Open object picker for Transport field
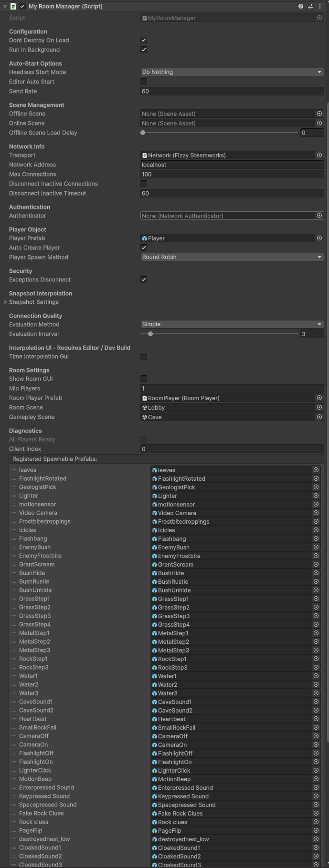The image size is (329, 868). (x=319, y=155)
